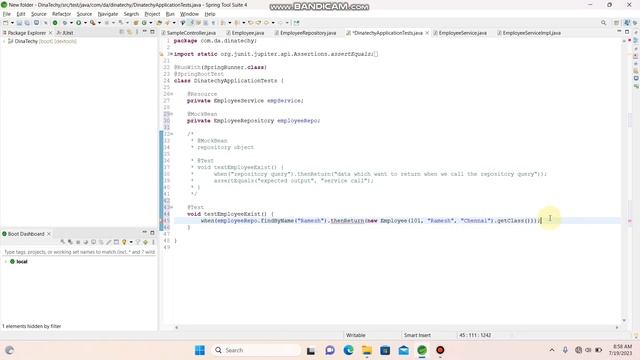Click the Save All toolbar icon
The height and width of the screenshot is (360, 640).
27,23
